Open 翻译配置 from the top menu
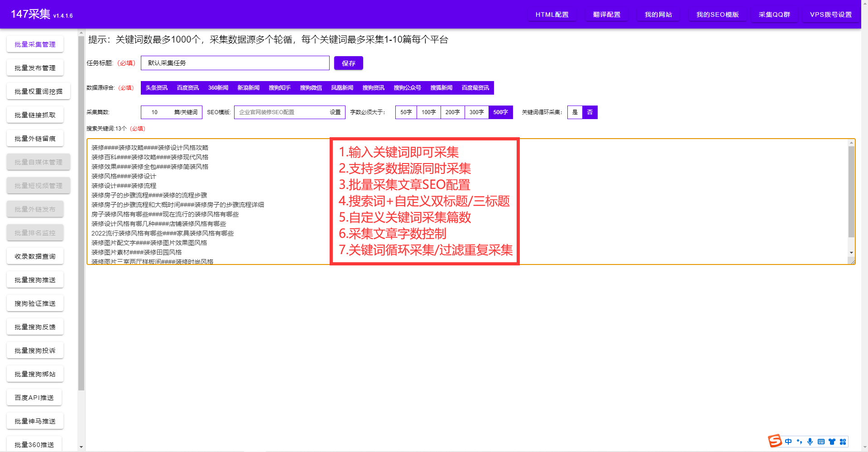868x452 pixels. 606,14
